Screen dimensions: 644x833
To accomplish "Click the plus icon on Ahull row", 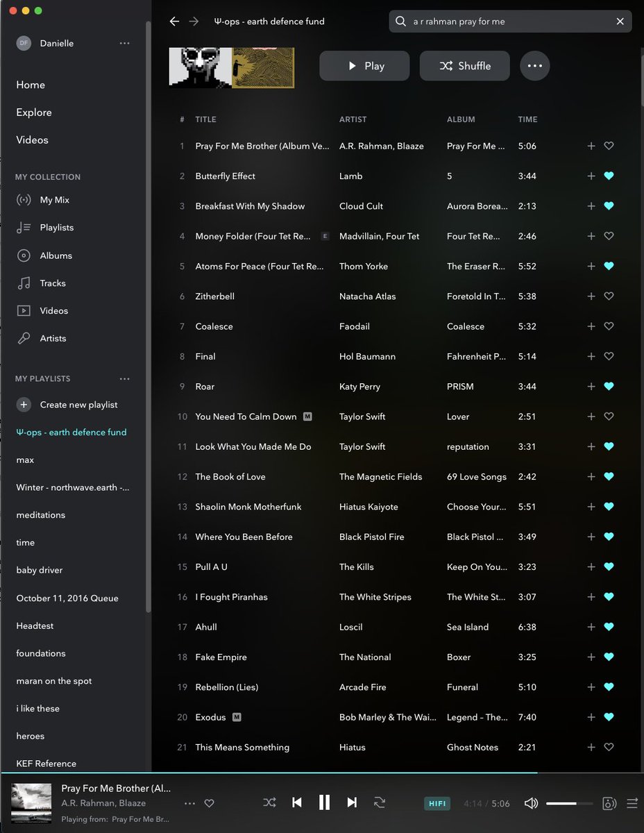I will pyautogui.click(x=591, y=628).
